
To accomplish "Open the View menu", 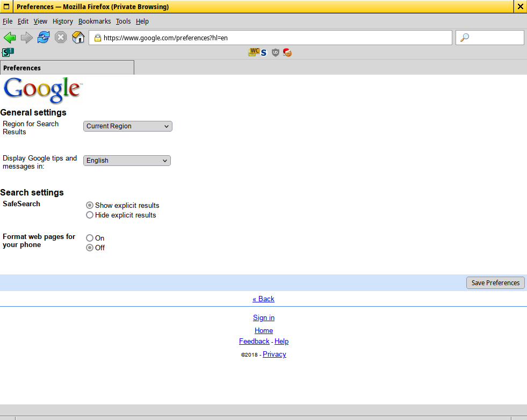I will click(x=40, y=21).
